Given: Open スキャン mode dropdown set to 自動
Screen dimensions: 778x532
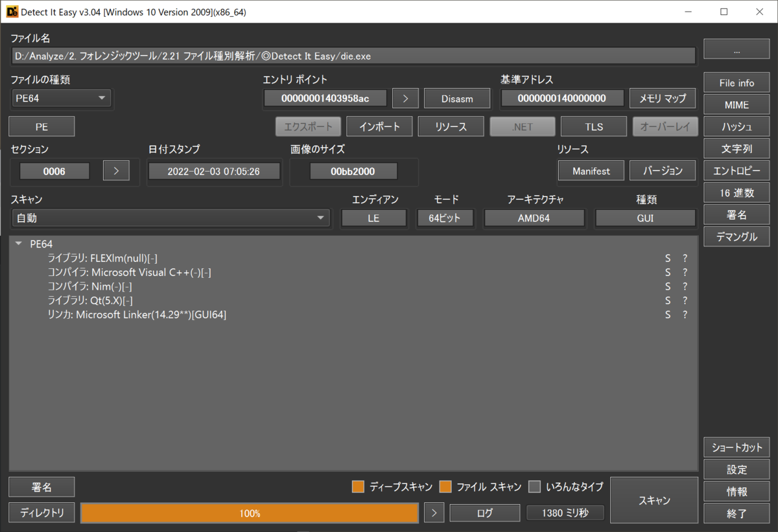Looking at the screenshot, I should [x=171, y=218].
